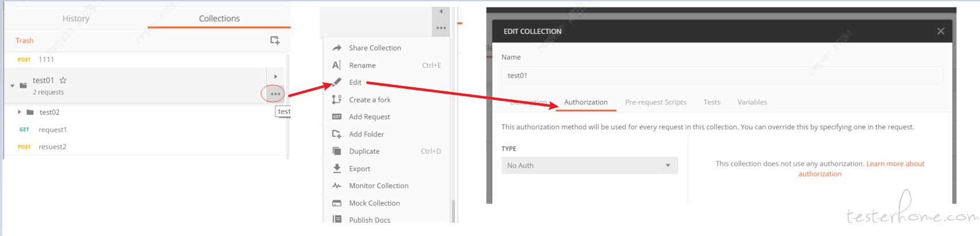Expand the test02 folder
The width and height of the screenshot is (980, 236).
(x=20, y=112)
